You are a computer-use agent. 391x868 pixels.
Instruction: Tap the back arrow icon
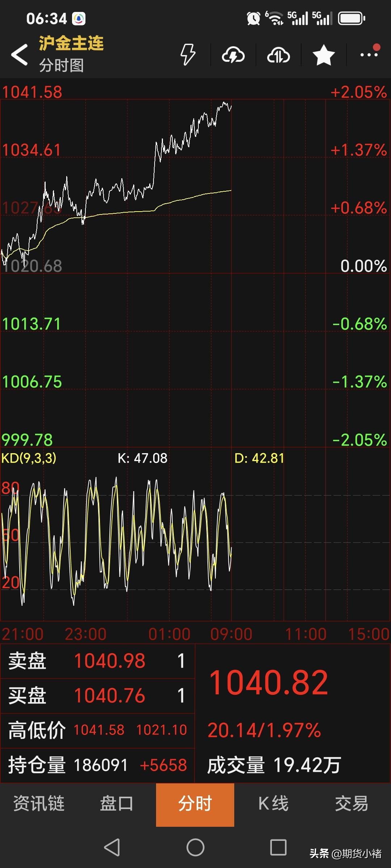20,55
